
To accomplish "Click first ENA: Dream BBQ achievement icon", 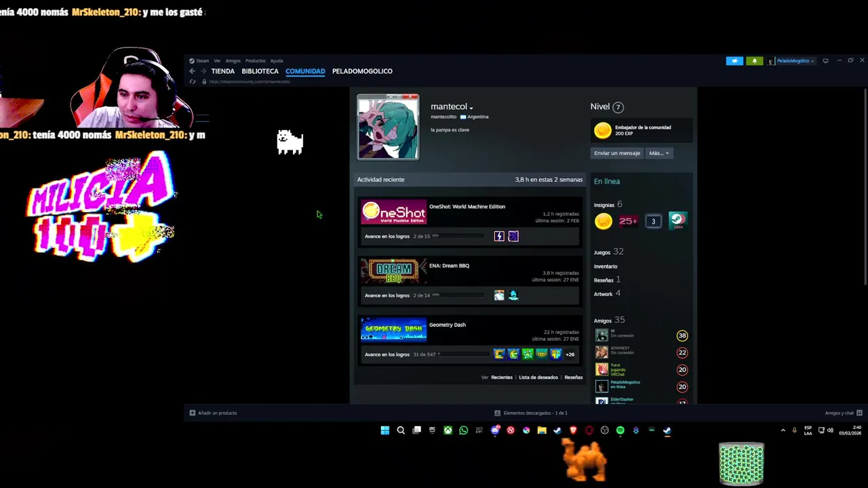I will [499, 295].
